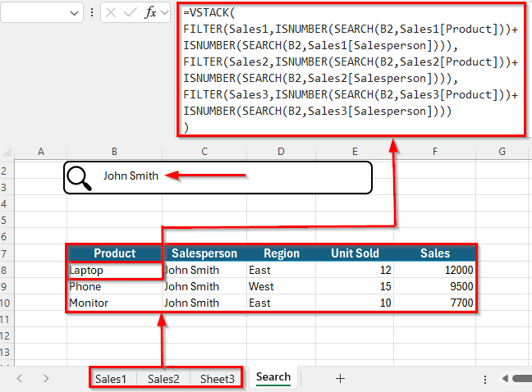Select the Monitor cell

click(x=114, y=303)
